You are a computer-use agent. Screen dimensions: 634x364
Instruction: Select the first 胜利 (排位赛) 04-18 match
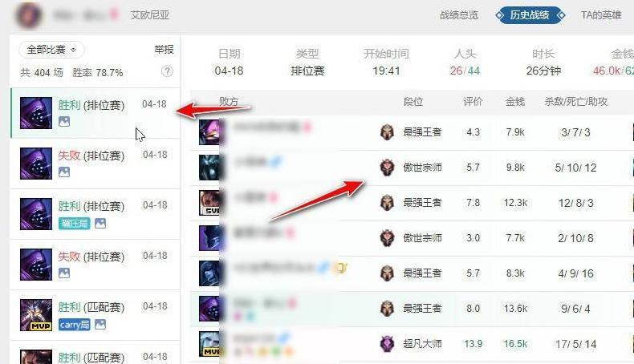point(96,113)
